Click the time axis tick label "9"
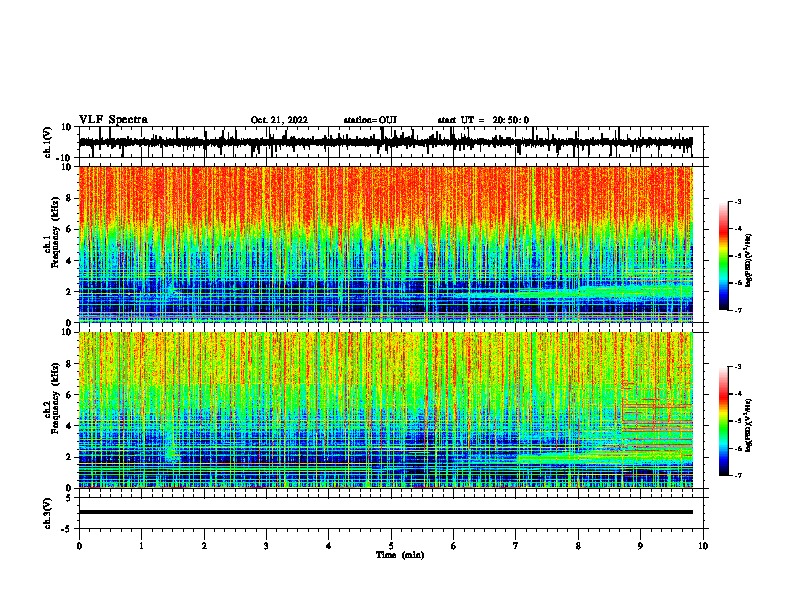Viewport: 792px width, 612px height. pos(640,546)
